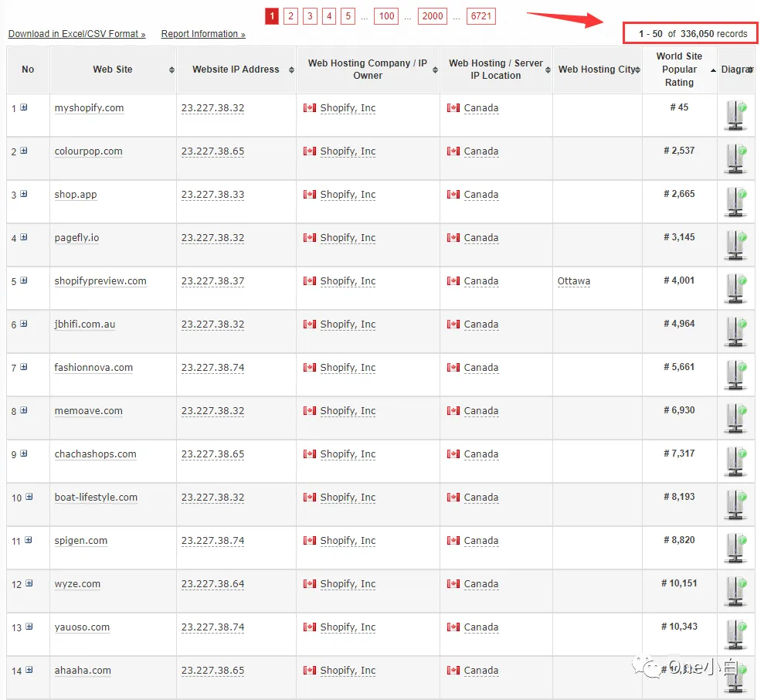Sort by Web Hosting City column
The height and width of the screenshot is (700, 764).
pos(637,70)
